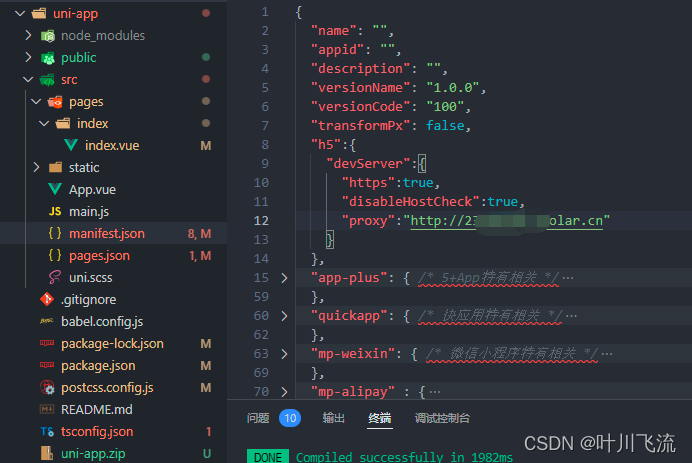Click the pages folder icon
The height and width of the screenshot is (463, 692).
[56, 102]
